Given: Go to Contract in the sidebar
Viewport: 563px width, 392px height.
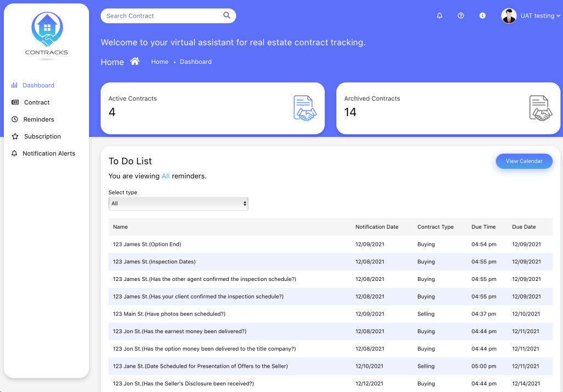Looking at the screenshot, I should [x=37, y=102].
